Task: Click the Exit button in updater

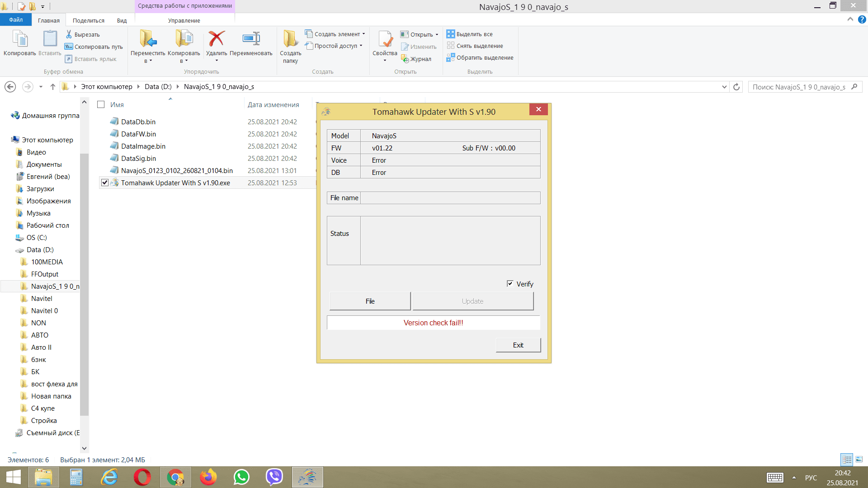Action: click(518, 345)
